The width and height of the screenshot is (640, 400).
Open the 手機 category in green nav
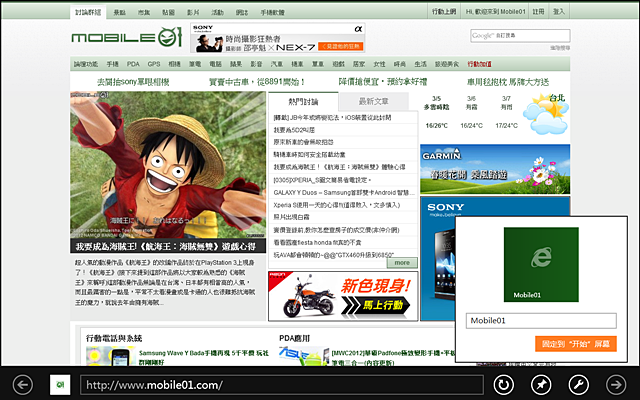113,64
